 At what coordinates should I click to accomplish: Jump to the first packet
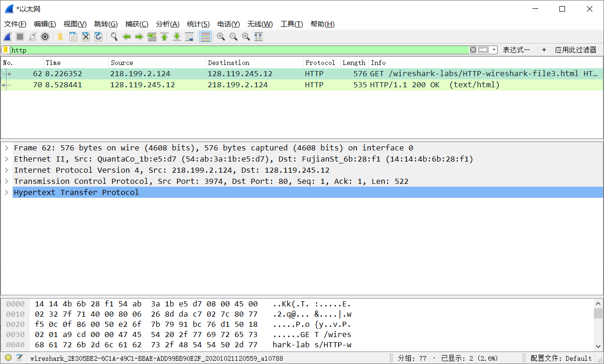pos(164,37)
